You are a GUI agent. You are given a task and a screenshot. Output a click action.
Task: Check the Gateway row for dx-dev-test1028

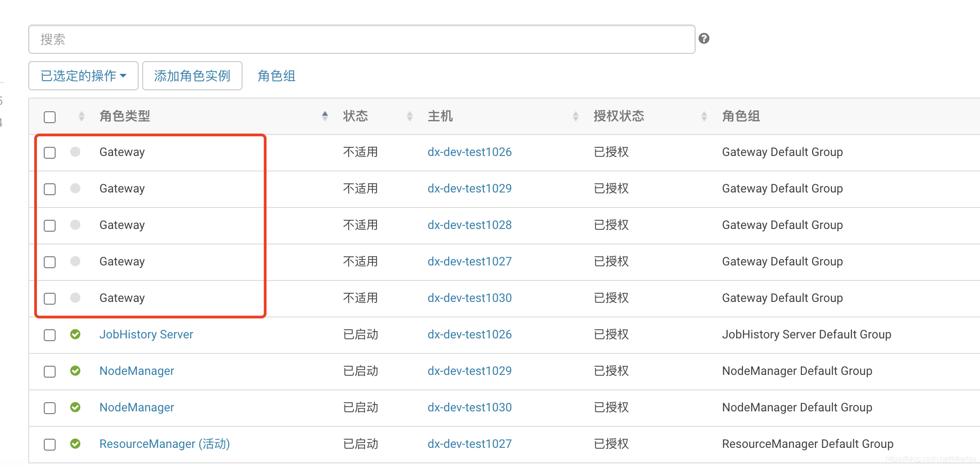click(x=50, y=226)
